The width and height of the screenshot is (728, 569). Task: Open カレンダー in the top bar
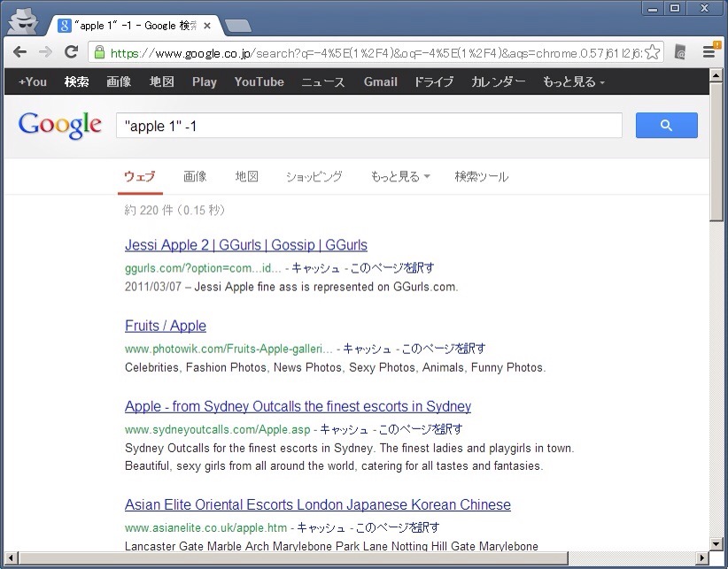[x=499, y=82]
